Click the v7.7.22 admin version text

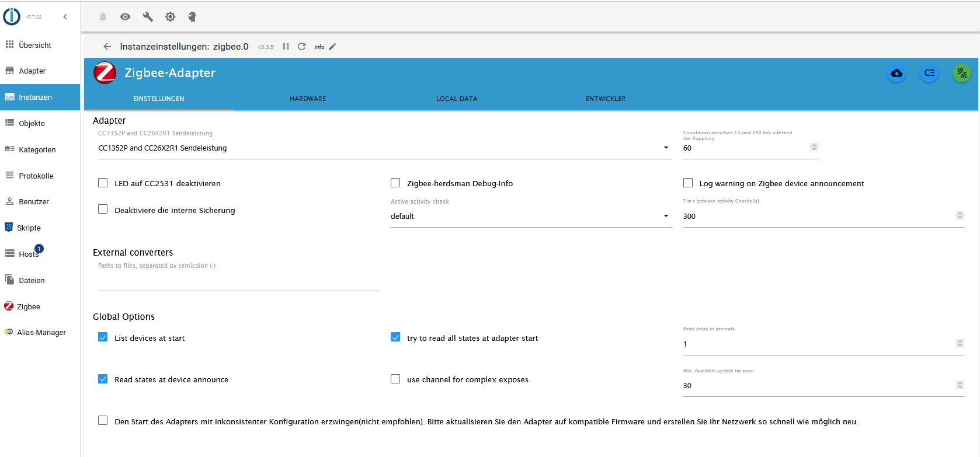(x=34, y=17)
